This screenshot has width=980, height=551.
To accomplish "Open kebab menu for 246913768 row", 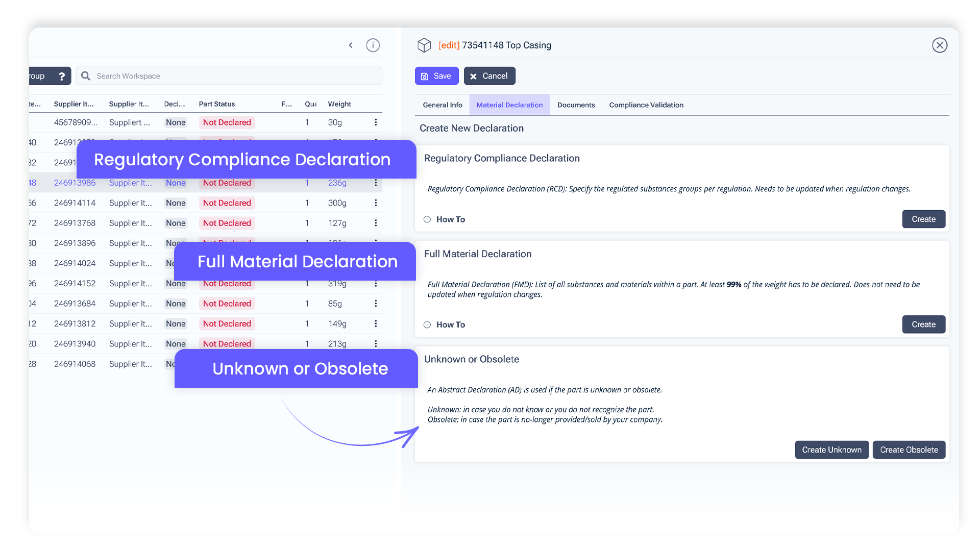I will tap(376, 223).
